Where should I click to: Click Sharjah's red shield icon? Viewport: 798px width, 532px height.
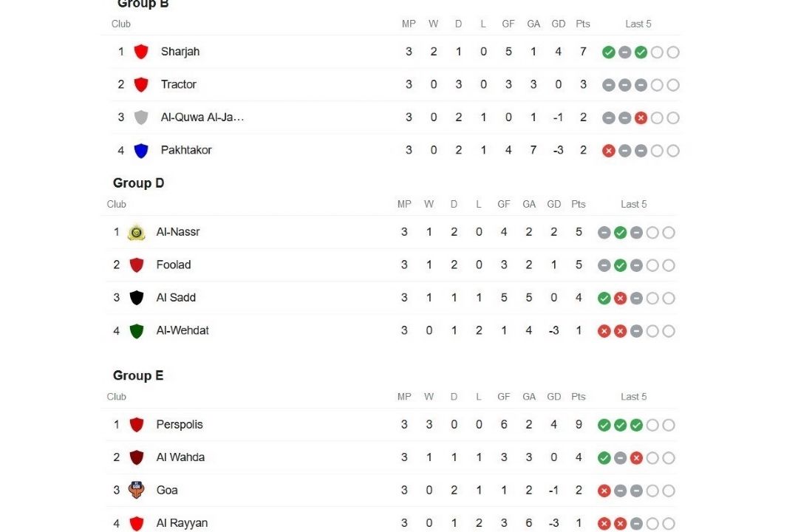(141, 52)
